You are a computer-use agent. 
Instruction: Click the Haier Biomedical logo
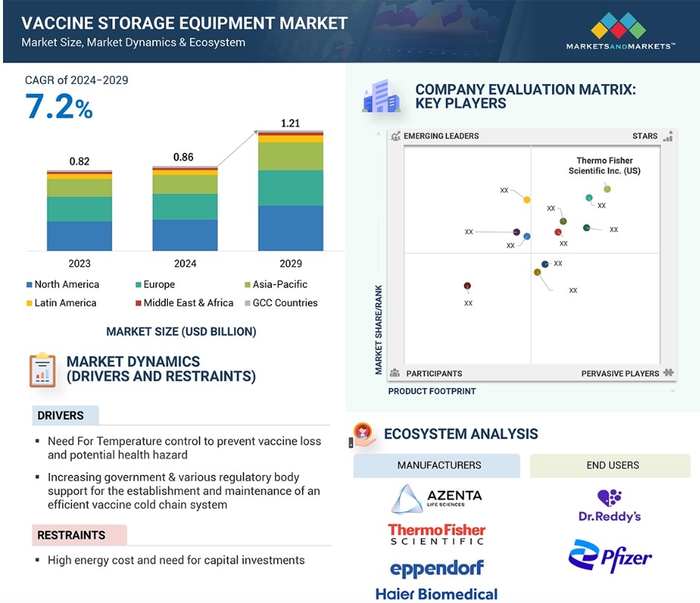[437, 594]
